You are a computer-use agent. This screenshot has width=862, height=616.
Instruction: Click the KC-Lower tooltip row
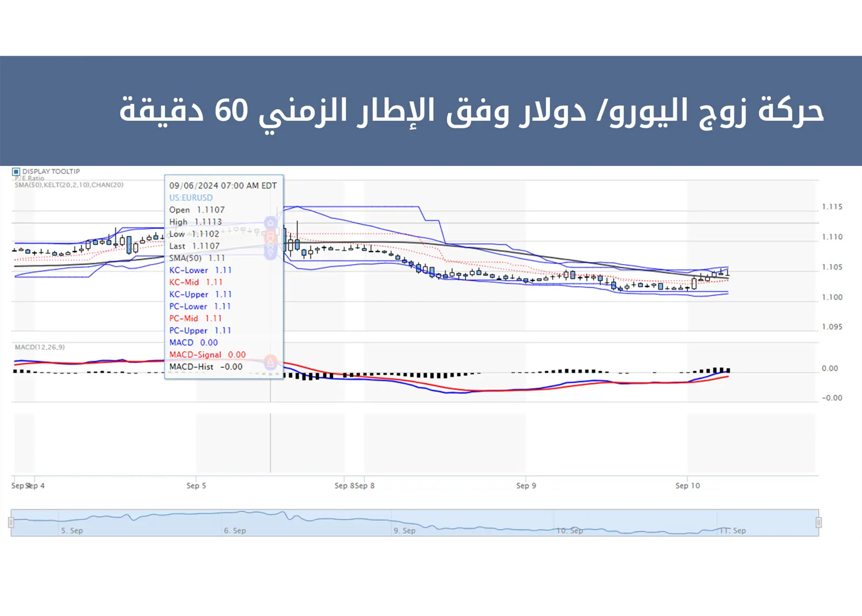pos(200,270)
